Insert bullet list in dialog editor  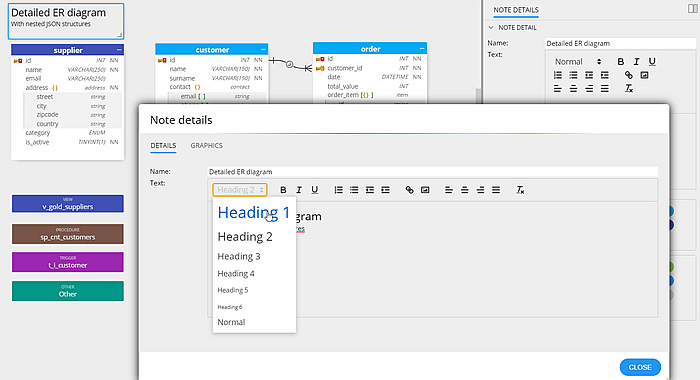(354, 190)
